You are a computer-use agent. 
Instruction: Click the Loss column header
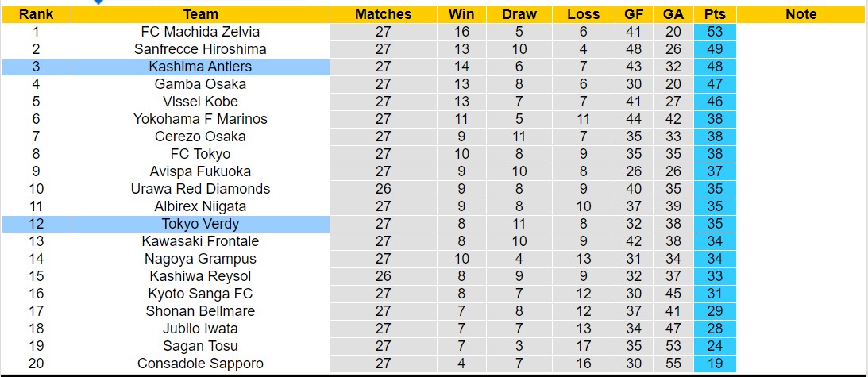click(x=584, y=14)
